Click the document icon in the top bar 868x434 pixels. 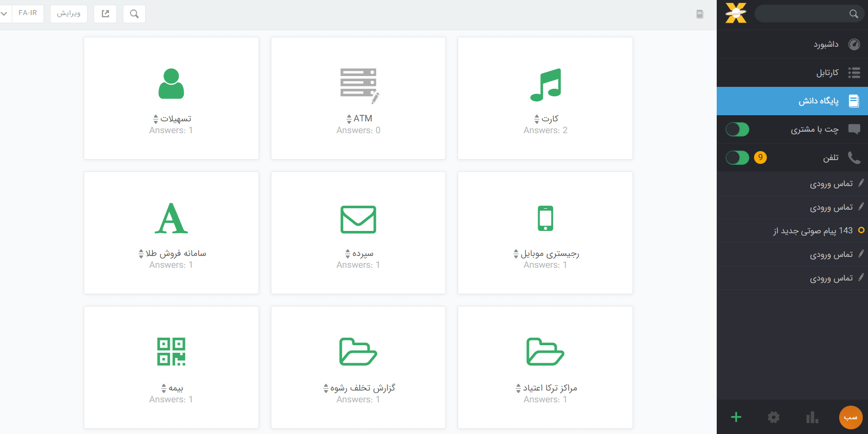tap(700, 14)
